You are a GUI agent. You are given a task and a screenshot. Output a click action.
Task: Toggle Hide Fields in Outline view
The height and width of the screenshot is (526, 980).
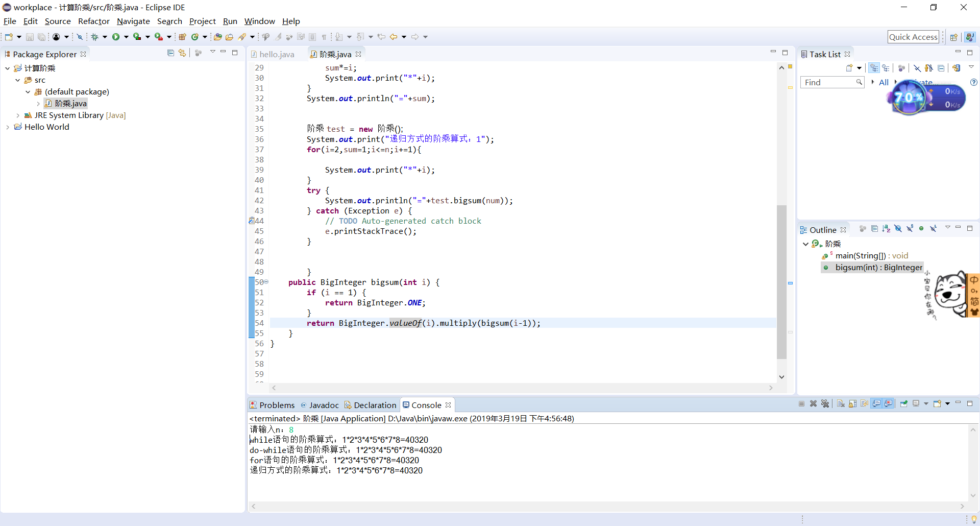(x=898, y=229)
